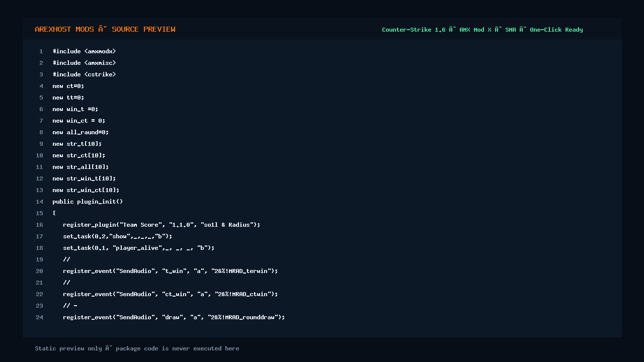Select the 'new str_all[10];' line
This screenshot has width=644, height=362.
80,167
